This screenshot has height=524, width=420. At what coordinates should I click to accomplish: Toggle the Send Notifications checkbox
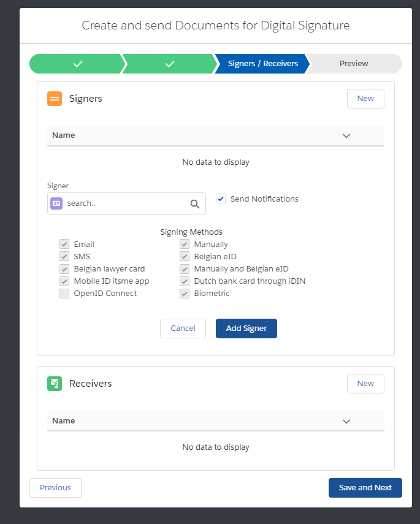click(x=221, y=199)
